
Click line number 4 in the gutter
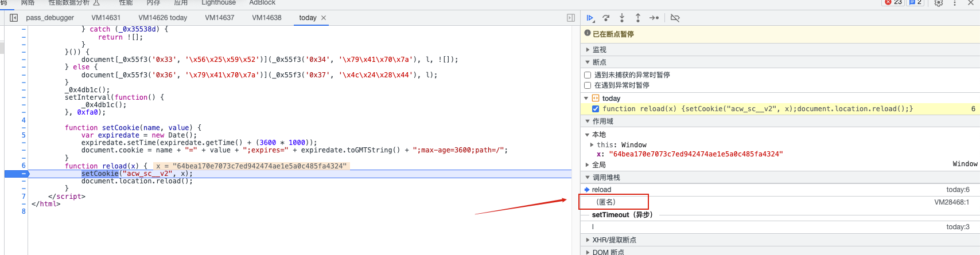tap(24, 120)
